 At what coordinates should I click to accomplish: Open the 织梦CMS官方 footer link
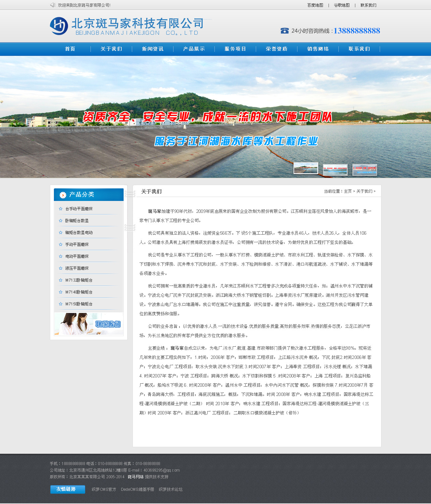(104, 489)
